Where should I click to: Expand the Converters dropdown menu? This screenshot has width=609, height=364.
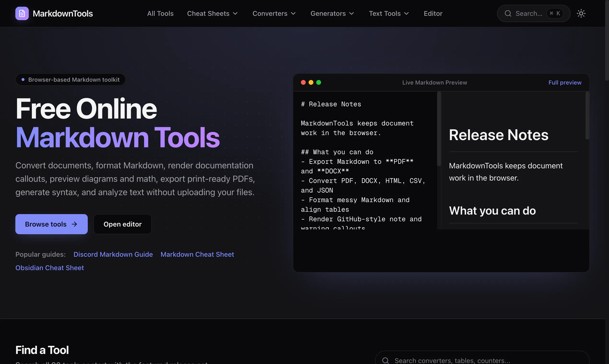(x=274, y=13)
